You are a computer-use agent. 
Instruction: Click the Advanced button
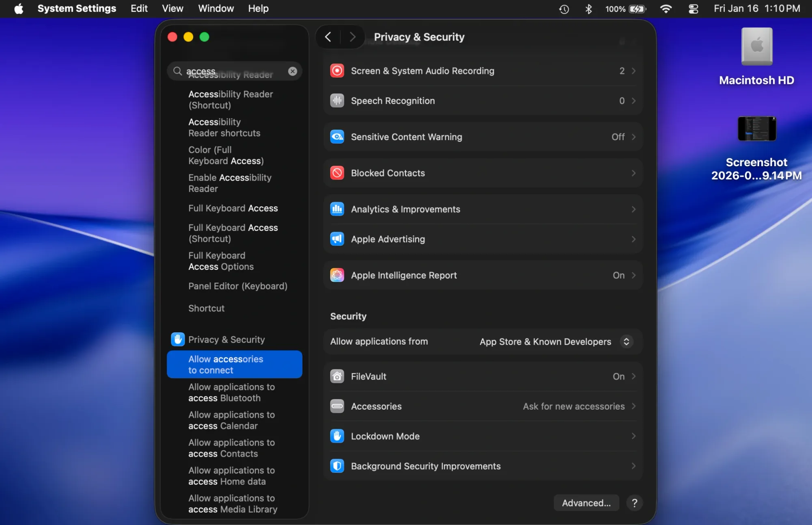586,503
